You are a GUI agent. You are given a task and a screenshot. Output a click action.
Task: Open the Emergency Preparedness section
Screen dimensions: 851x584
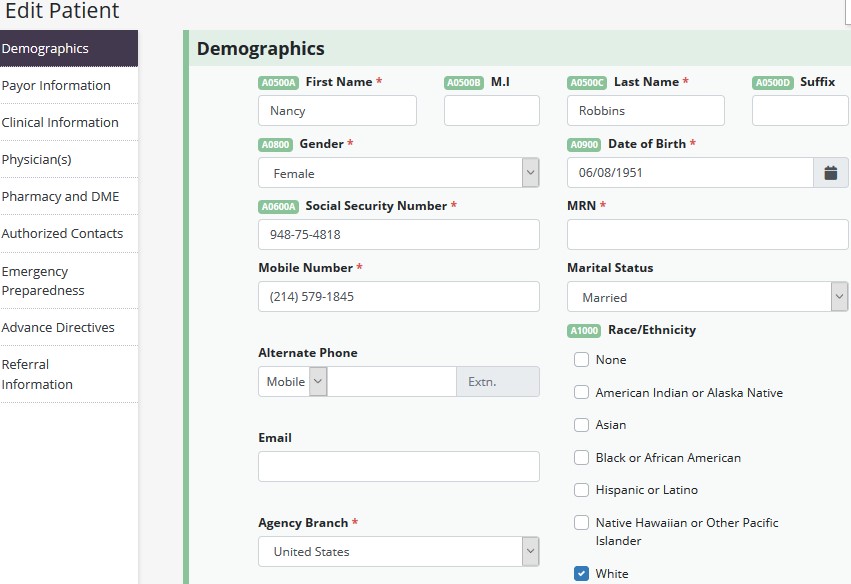point(43,280)
